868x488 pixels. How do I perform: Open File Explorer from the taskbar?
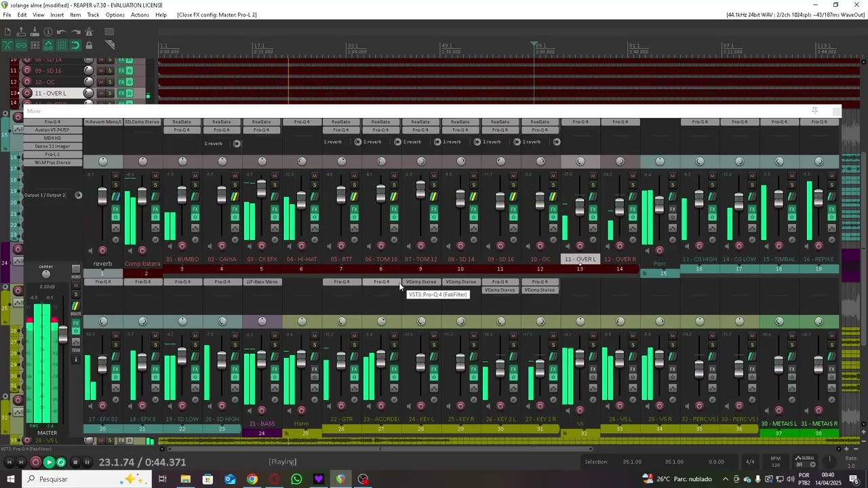click(x=185, y=479)
